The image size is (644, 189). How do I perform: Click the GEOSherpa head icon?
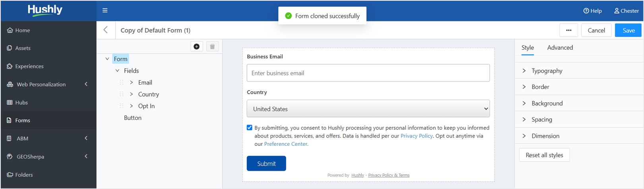[10, 156]
